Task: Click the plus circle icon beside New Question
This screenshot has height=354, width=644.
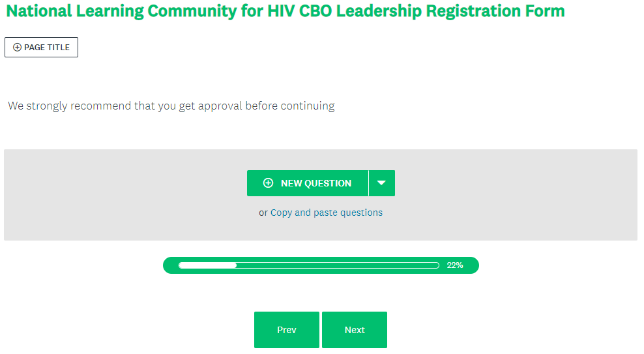Action: pyautogui.click(x=268, y=183)
